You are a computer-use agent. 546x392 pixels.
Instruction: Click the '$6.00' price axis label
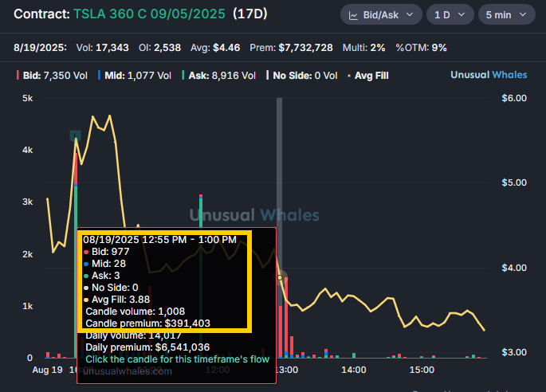514,98
